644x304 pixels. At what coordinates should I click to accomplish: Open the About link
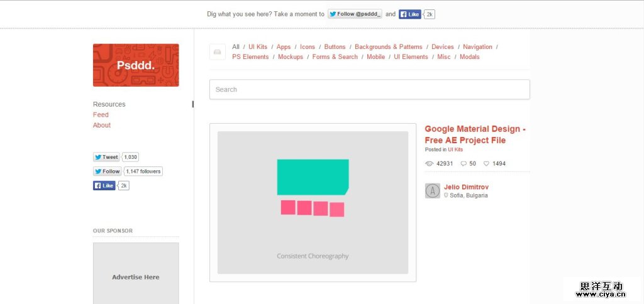click(x=102, y=125)
